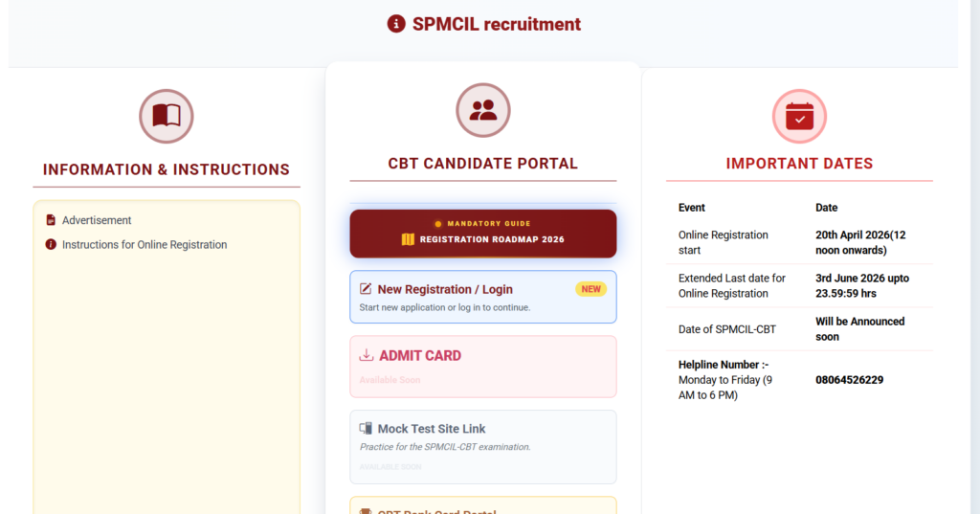Click the helpline number 08064526229
980x514 pixels.
pyautogui.click(x=850, y=380)
